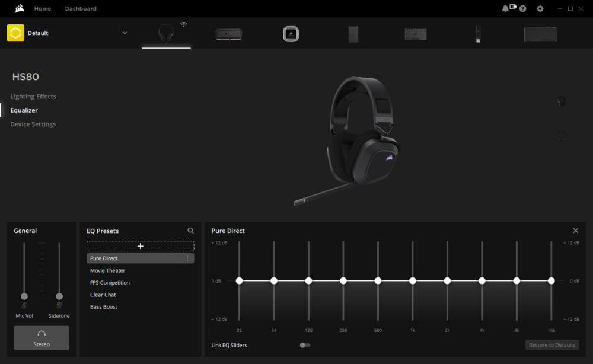593x364 pixels.
Task: Select the CPU cooler device icon
Action: pyautogui.click(x=291, y=34)
